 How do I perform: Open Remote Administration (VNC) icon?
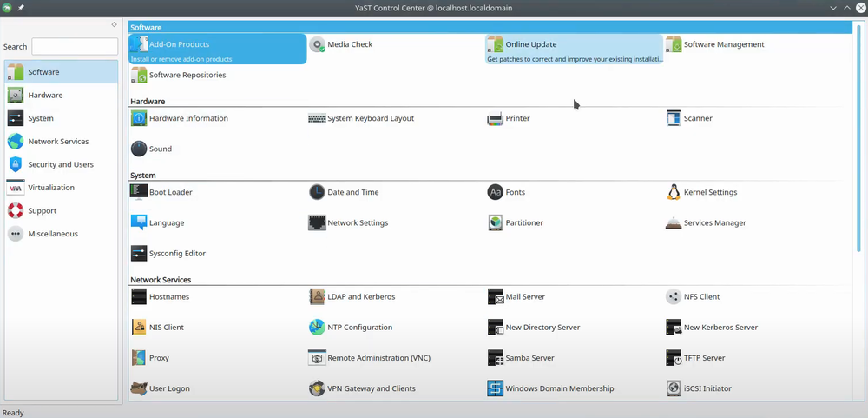(x=317, y=357)
